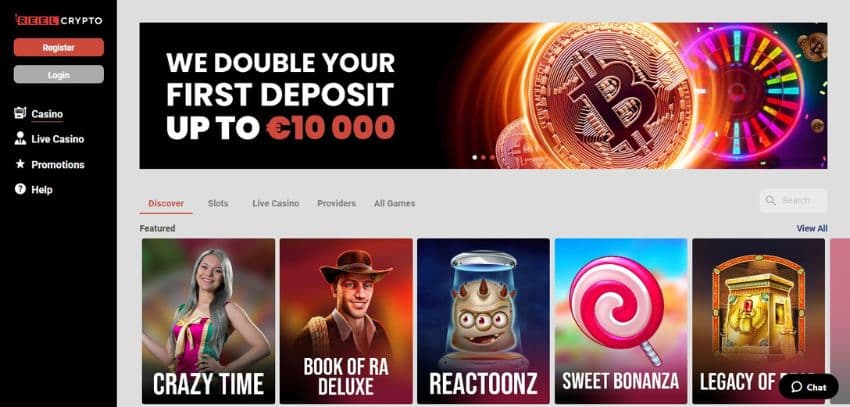
Task: Click the chat bubble icon
Action: 796,387
